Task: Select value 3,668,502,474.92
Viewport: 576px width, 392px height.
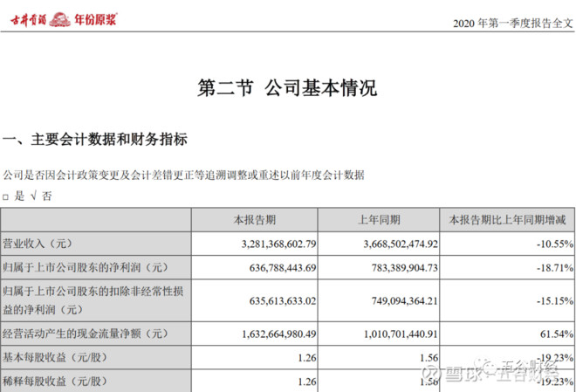Action: pos(401,244)
